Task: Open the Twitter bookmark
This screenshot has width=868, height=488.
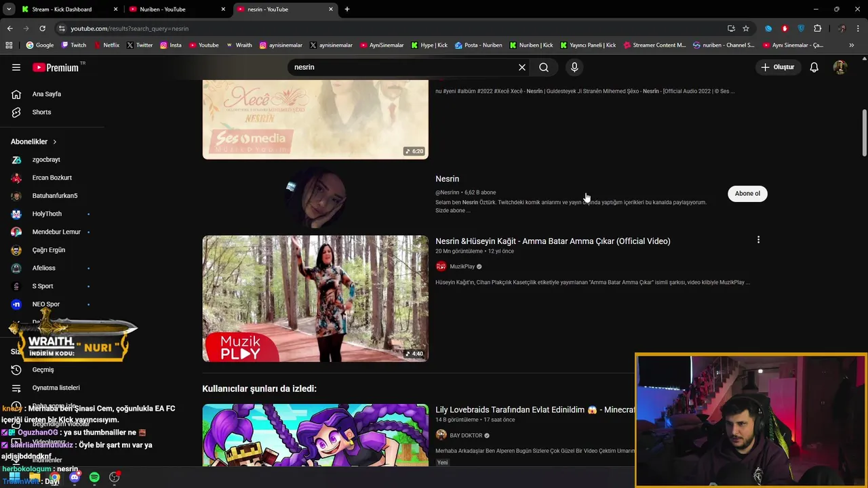Action: click(x=140, y=45)
